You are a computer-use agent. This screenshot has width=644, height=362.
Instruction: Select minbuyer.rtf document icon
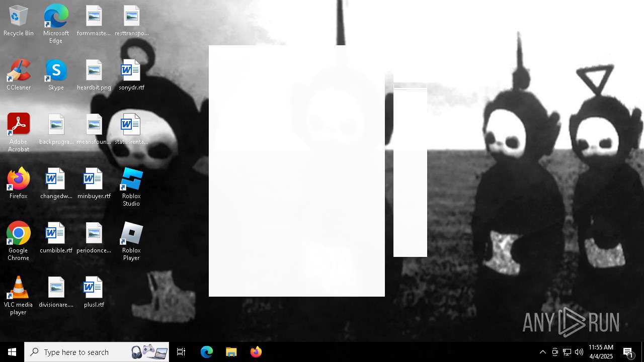coord(94,184)
